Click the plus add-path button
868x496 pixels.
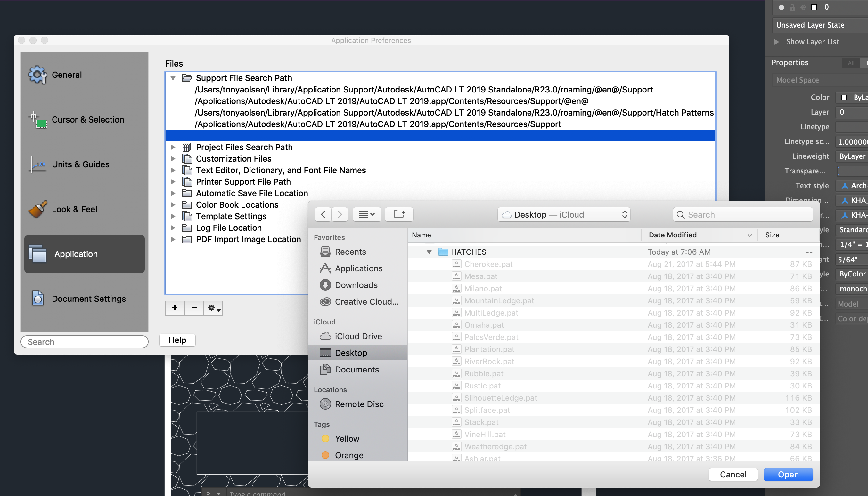(x=175, y=308)
